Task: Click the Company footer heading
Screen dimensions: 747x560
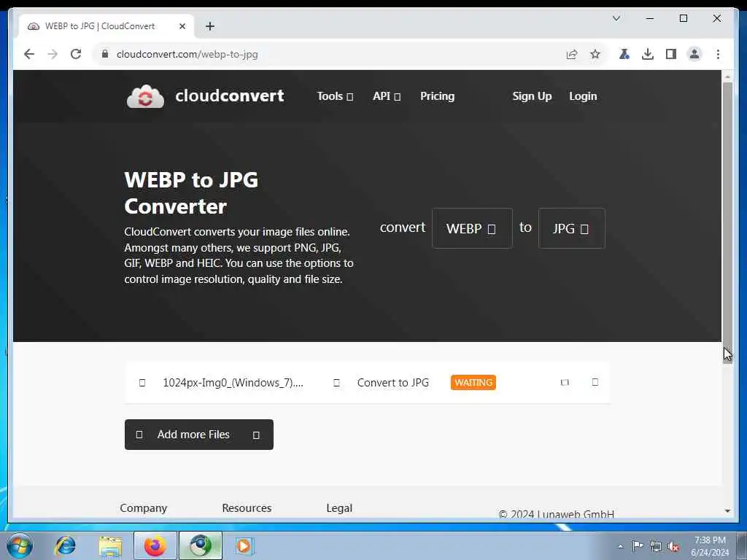Action: [x=144, y=508]
